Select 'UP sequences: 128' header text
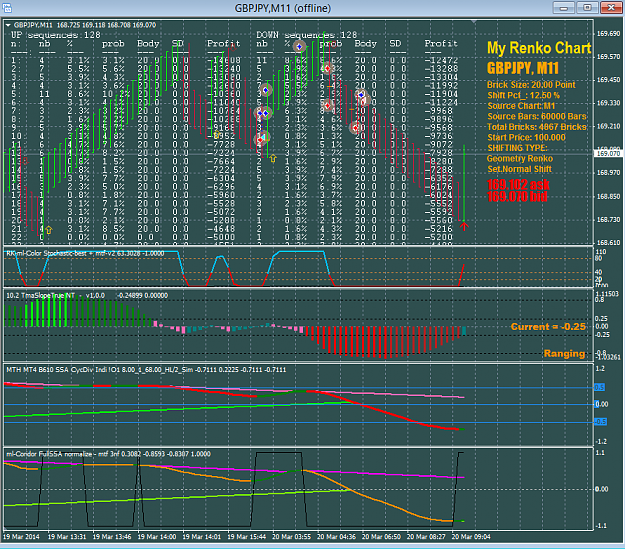This screenshot has height=549, width=625. [55, 35]
